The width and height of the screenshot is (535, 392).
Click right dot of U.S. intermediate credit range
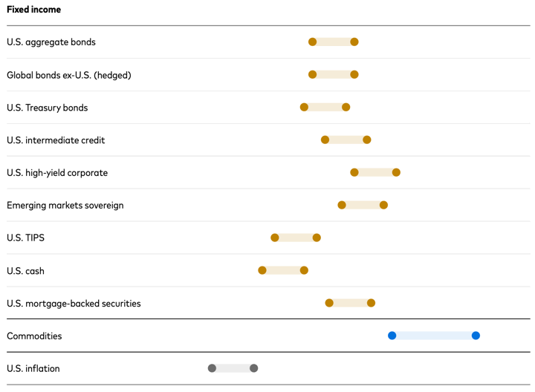coord(367,140)
